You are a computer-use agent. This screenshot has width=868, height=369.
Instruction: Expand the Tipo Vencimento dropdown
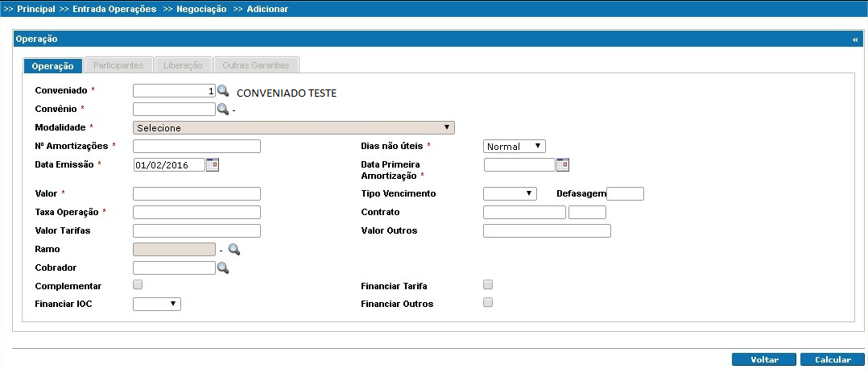coord(510,193)
